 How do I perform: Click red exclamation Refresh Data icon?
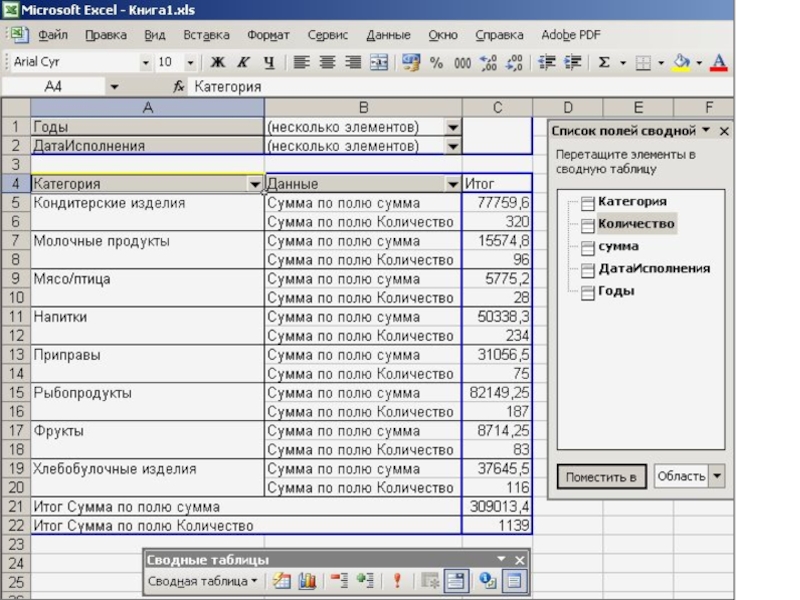click(x=397, y=580)
